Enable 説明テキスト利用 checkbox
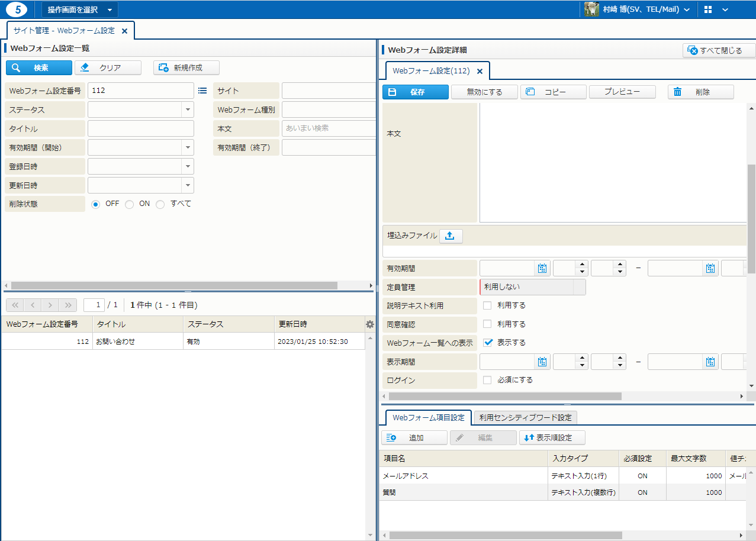This screenshot has width=756, height=541. (487, 305)
